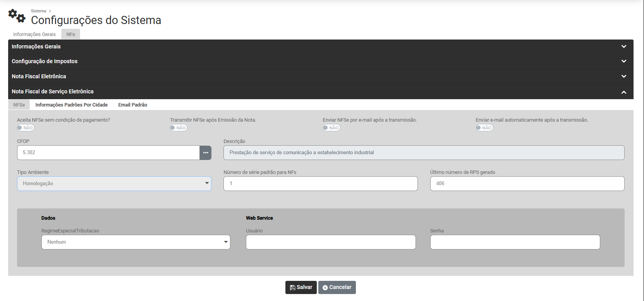Toggle Aceita NFSe sem condição de pagamento

click(x=26, y=128)
